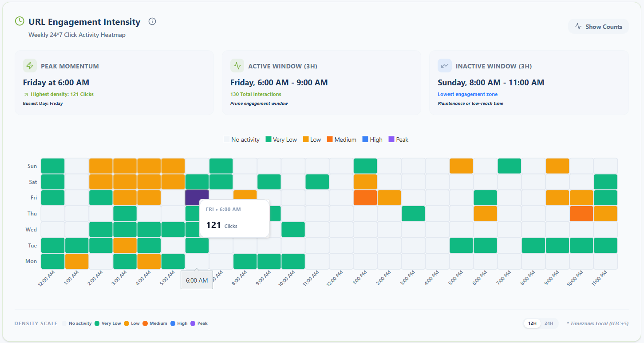
Task: Click the orange Thursday 10:00 PM heatmap cell
Action: pyautogui.click(x=581, y=214)
